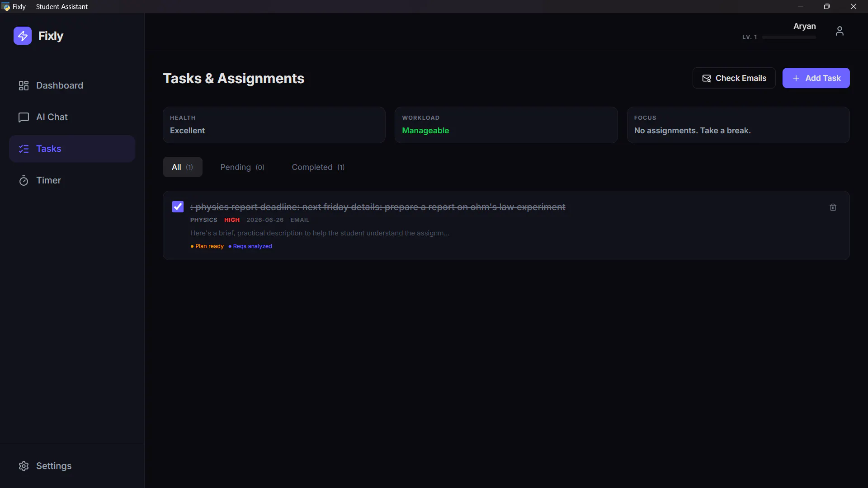The width and height of the screenshot is (868, 488).
Task: Delete the physics report task via trash icon
Action: [x=833, y=207]
